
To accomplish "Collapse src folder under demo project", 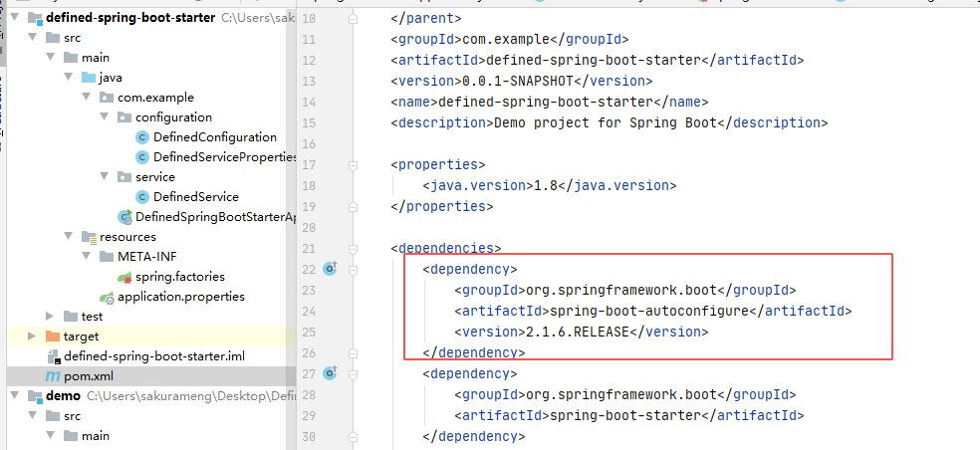I will click(32, 415).
